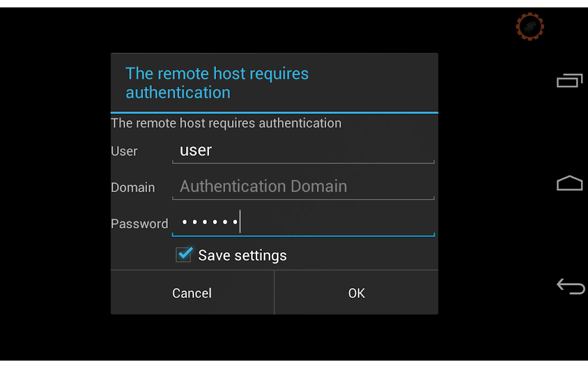Tap the orange gear icon at top right
Viewport: 588px width, 368px height.
pyautogui.click(x=529, y=26)
